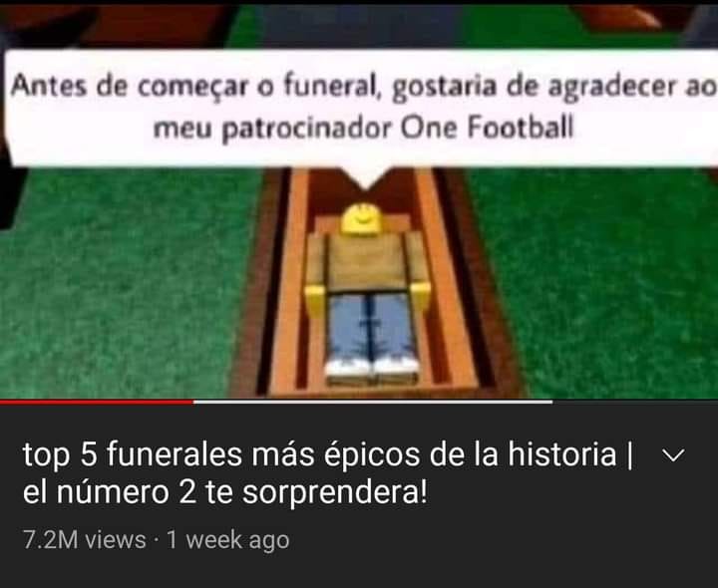Viewport: 718px width, 588px height.
Task: Click the character's white sneakers
Action: click(x=372, y=368)
